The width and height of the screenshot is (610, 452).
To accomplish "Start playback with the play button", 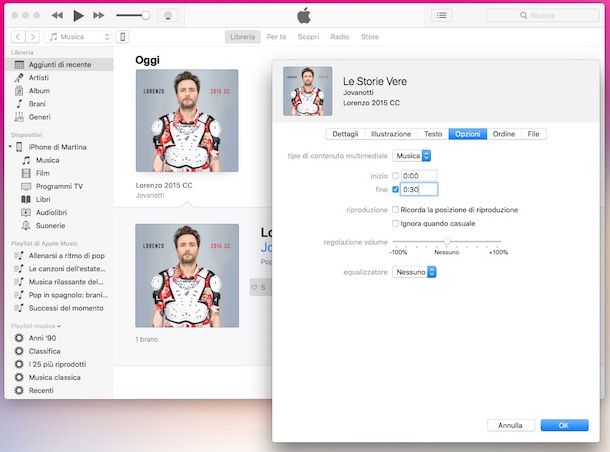I will tap(78, 16).
